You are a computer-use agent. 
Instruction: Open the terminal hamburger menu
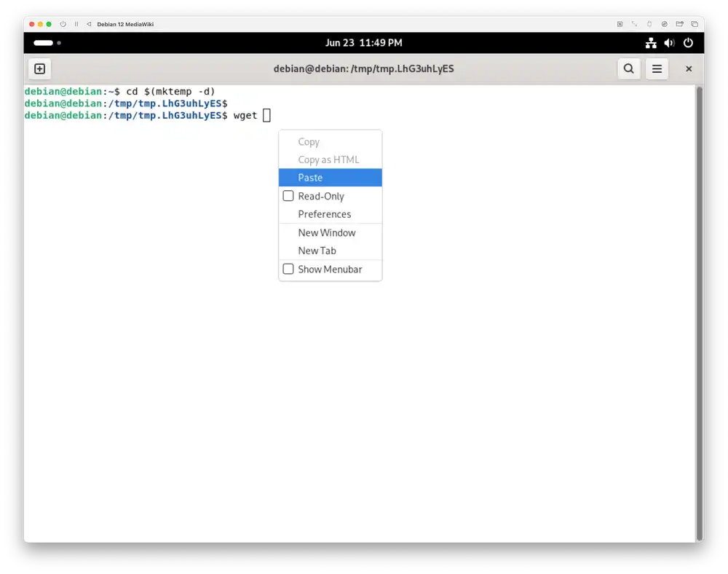[657, 68]
